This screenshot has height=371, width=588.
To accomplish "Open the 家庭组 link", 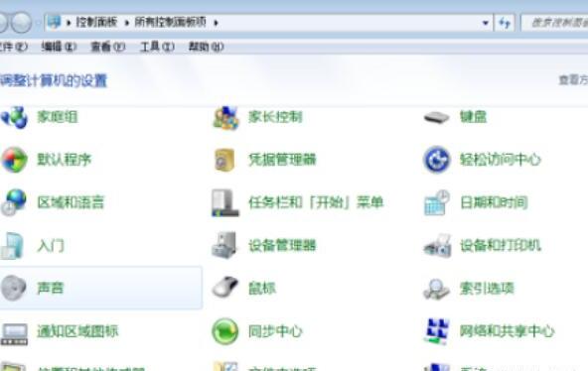I will coord(58,117).
